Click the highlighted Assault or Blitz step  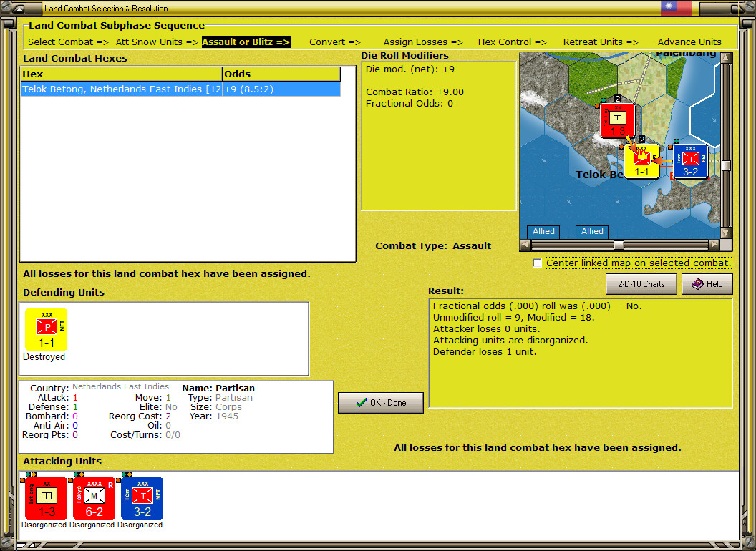click(246, 42)
